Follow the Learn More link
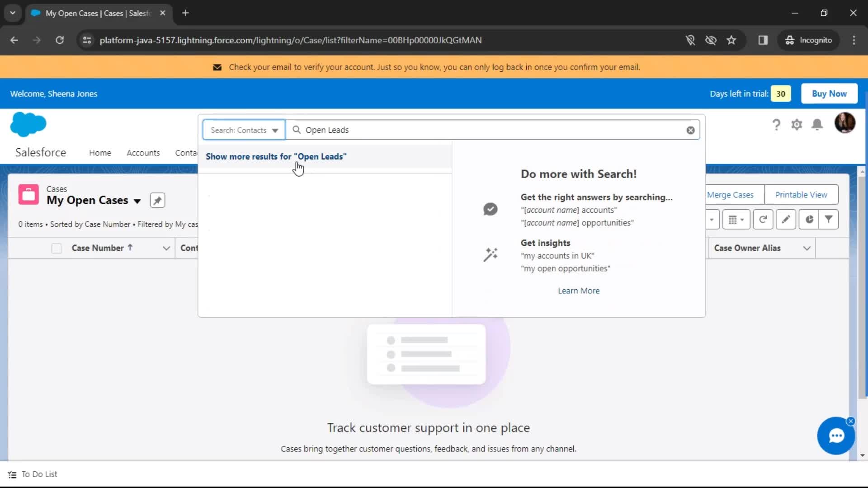 pyautogui.click(x=579, y=291)
